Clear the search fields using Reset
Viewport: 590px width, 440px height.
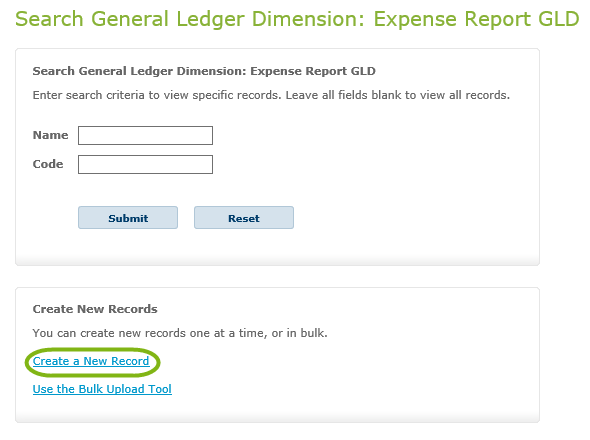(244, 218)
